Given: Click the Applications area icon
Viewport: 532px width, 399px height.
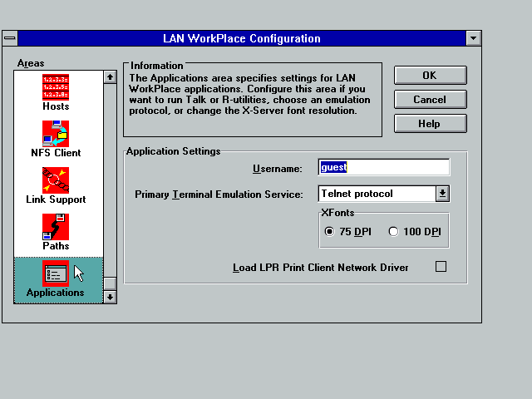Looking at the screenshot, I should pyautogui.click(x=56, y=273).
